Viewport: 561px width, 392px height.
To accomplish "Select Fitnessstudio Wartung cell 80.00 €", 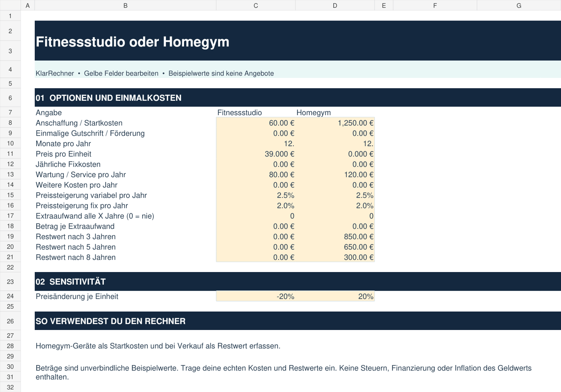I will click(256, 175).
